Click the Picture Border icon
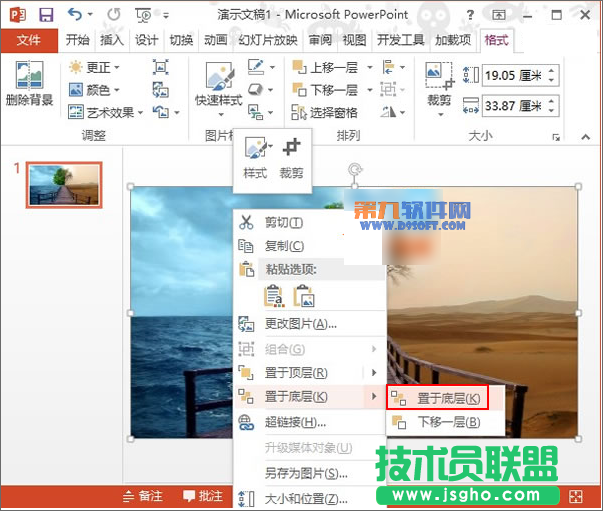603x511 pixels. pyautogui.click(x=256, y=67)
